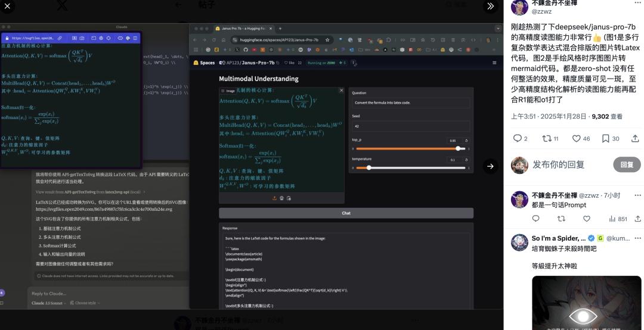Reply to the 都是一句话Prompt comment
The height and width of the screenshot is (330, 644).
pos(535,219)
